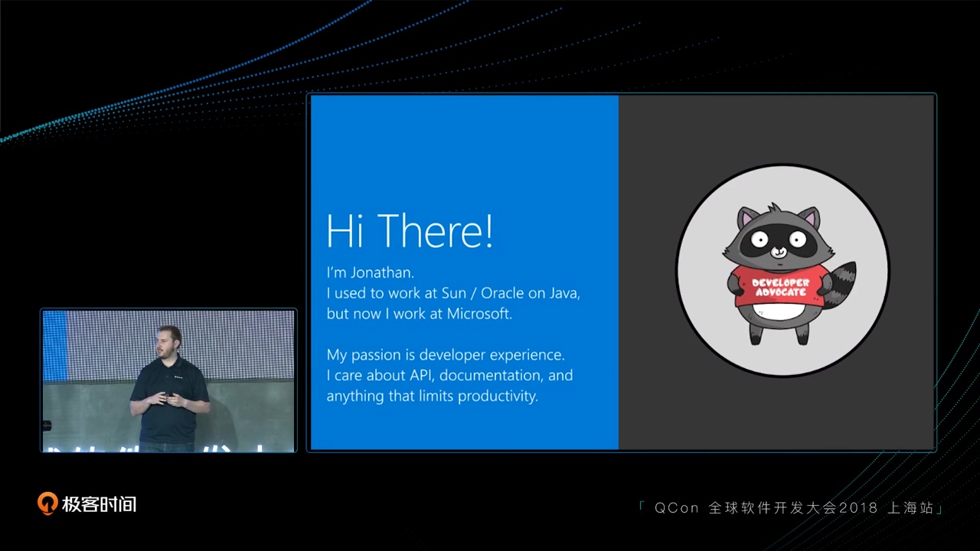The image size is (980, 551).
Task: Click line "I care about API, documentation, and"
Action: pyautogui.click(x=449, y=376)
